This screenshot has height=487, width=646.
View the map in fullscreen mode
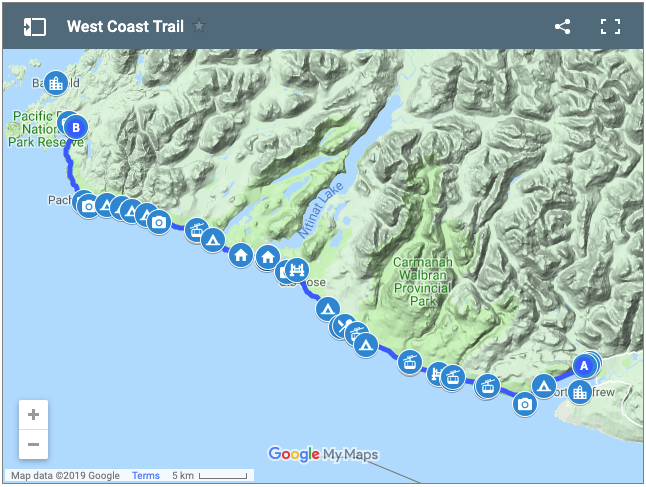point(610,27)
